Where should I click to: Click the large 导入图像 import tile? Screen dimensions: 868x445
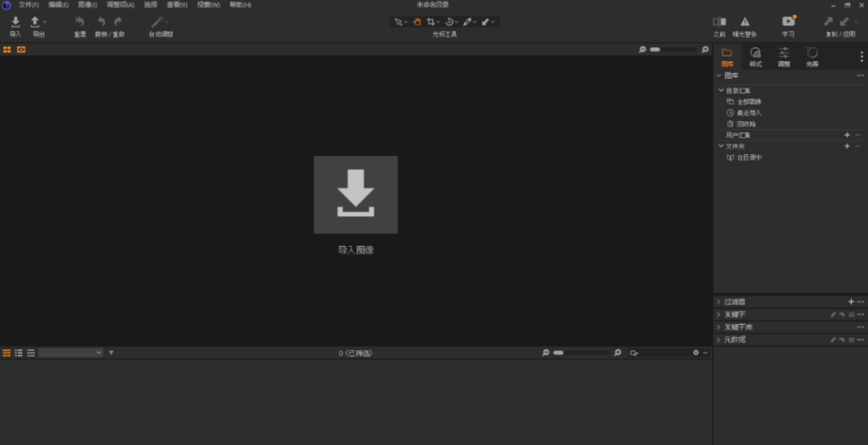(355, 194)
